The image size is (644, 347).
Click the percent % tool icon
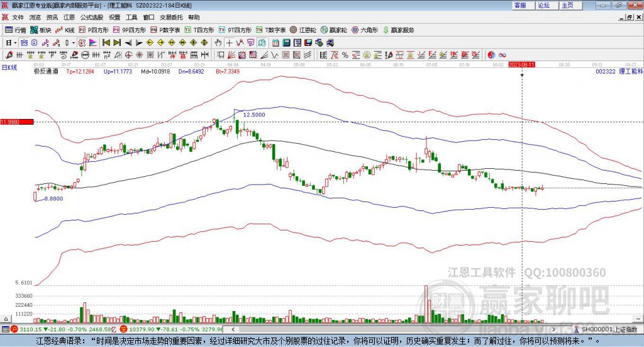345,55
